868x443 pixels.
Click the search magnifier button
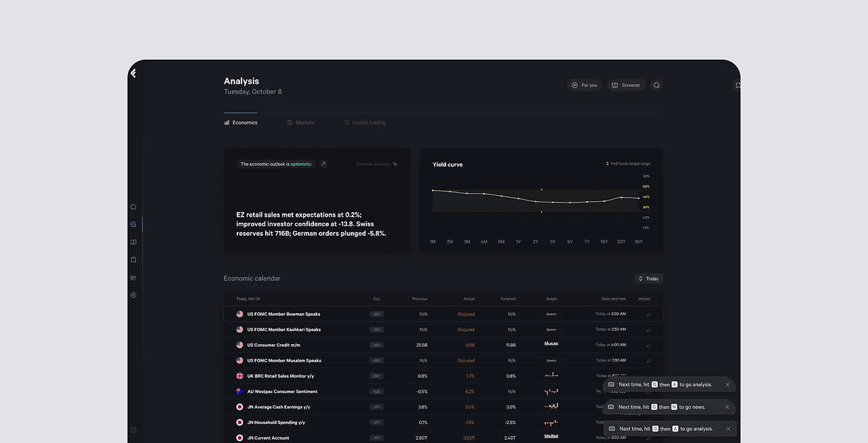(656, 85)
